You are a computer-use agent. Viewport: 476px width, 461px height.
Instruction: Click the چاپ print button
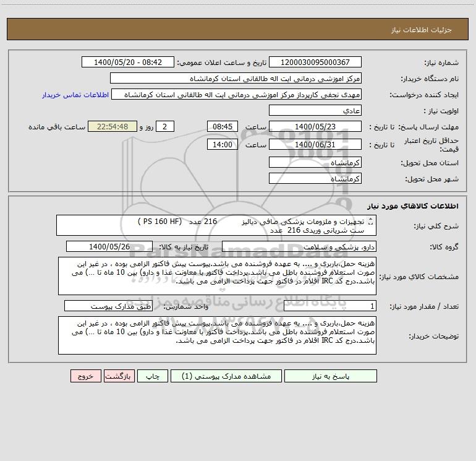153,376
